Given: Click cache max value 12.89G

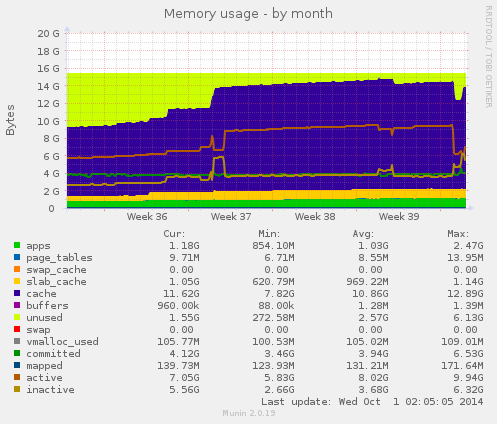Looking at the screenshot, I should click(x=465, y=294).
